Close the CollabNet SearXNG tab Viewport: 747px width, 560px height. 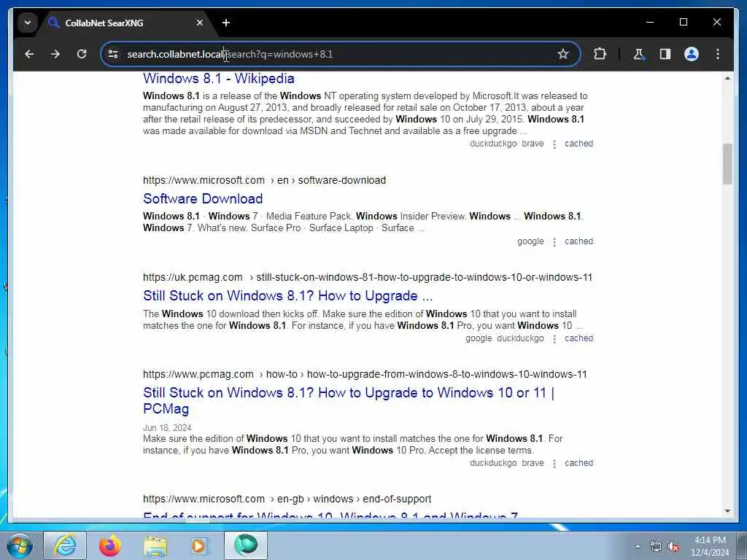200,23
